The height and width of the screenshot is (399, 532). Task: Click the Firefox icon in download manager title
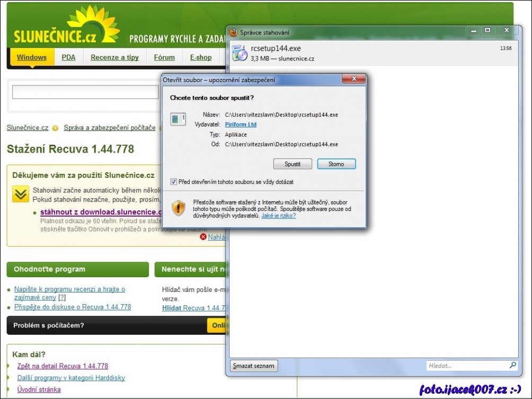click(234, 32)
